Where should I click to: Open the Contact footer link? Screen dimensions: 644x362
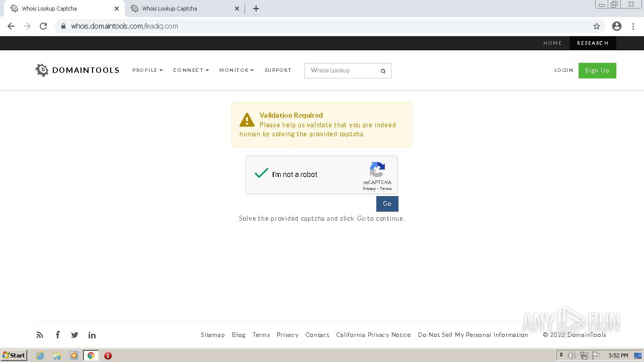[317, 335]
